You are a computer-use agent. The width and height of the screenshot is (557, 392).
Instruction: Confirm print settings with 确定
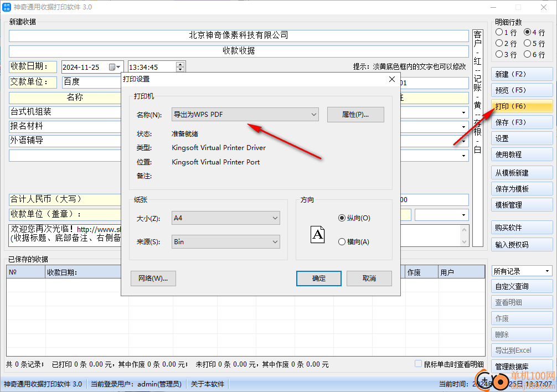(318, 278)
